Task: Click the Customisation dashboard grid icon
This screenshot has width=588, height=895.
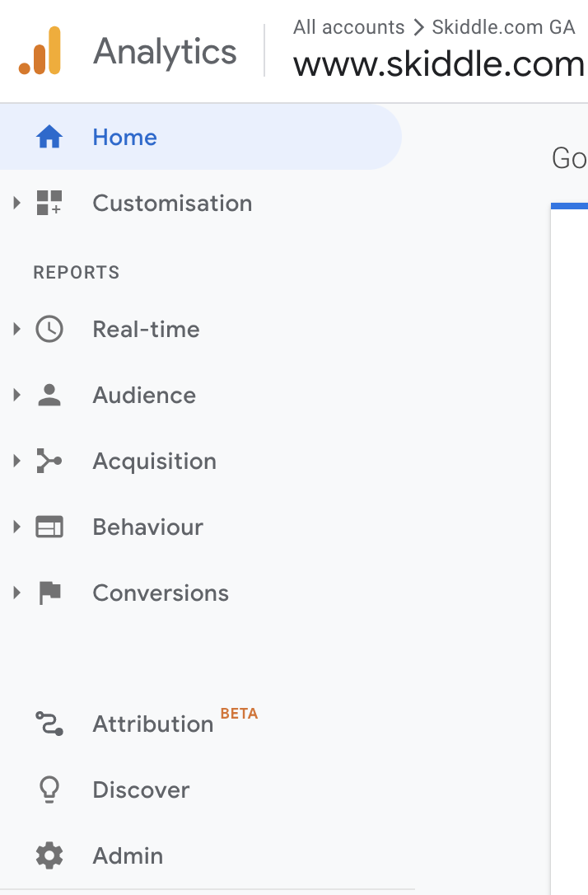Action: (49, 203)
